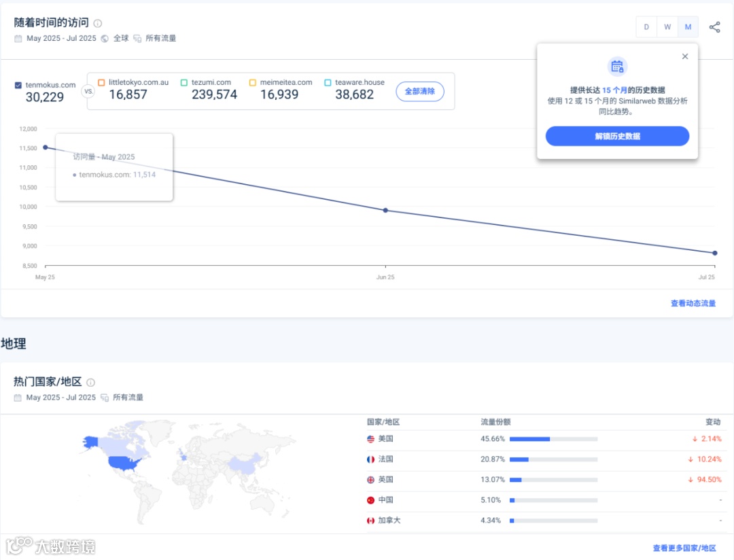Click the 法国 traffic share bar
Image resolution: width=734 pixels, height=560 pixels.
coord(553,460)
